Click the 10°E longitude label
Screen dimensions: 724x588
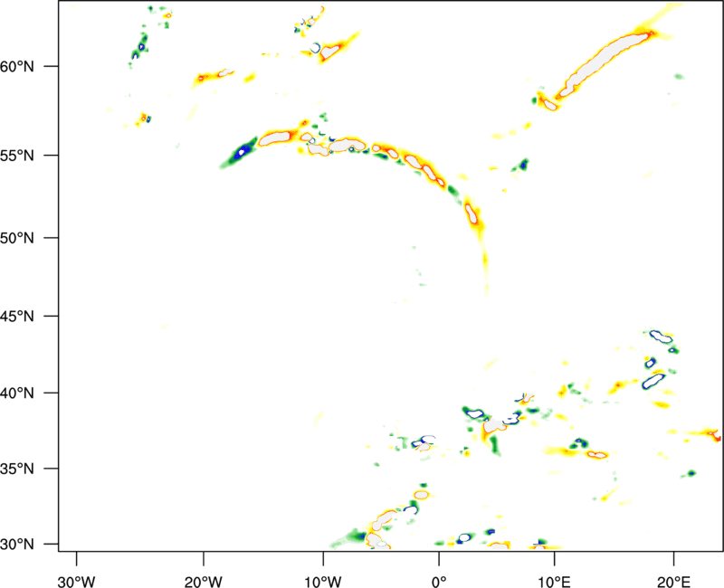click(554, 582)
